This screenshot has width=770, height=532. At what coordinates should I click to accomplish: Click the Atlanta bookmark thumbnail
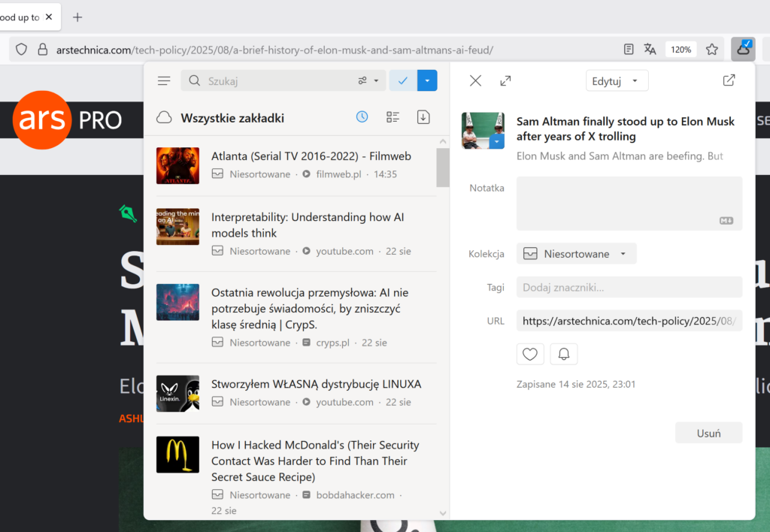(177, 165)
